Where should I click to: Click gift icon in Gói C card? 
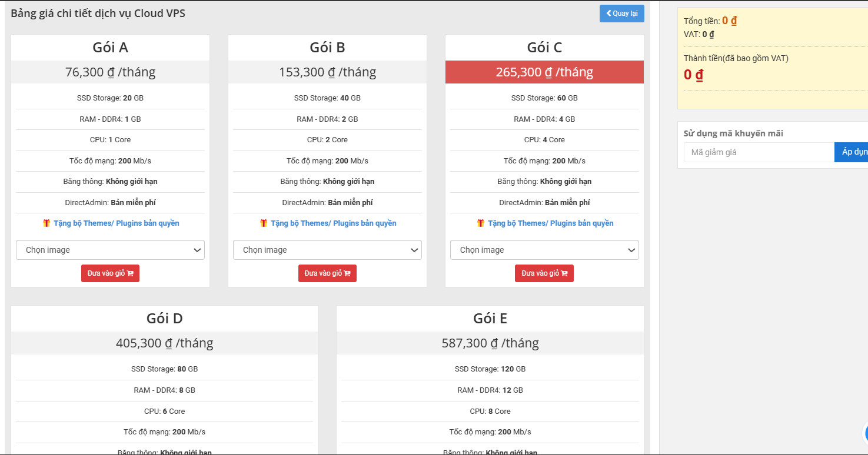coord(481,223)
